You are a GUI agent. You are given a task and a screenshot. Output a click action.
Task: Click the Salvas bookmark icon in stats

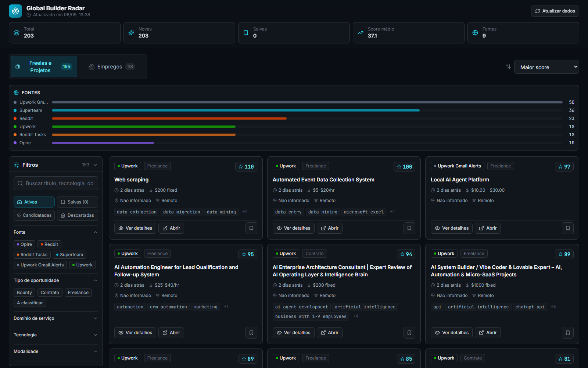246,33
